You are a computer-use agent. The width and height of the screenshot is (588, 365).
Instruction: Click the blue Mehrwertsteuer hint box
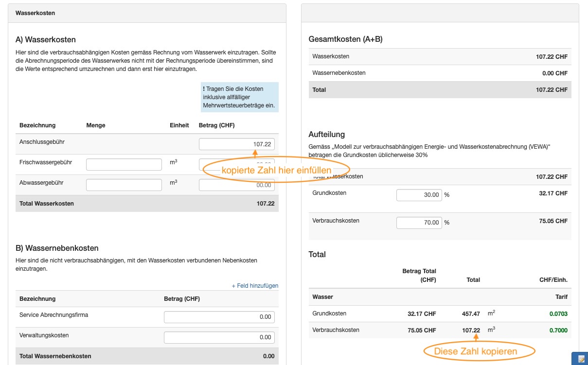point(240,97)
